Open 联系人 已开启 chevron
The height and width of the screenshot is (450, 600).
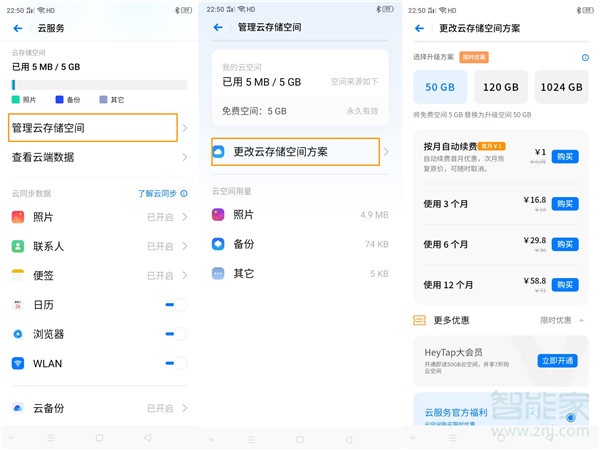(x=185, y=246)
